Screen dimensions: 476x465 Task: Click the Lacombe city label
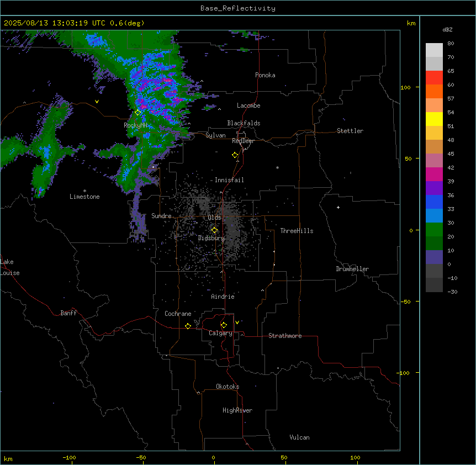click(x=248, y=105)
